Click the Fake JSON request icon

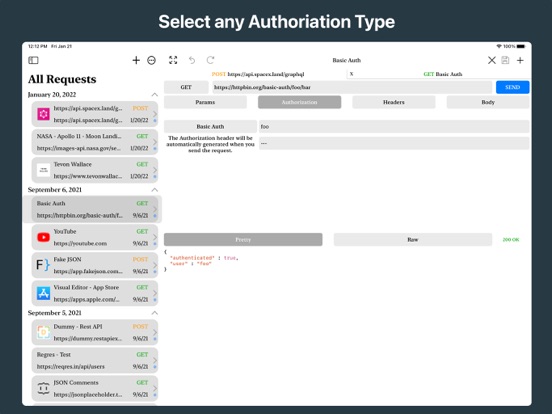click(x=43, y=265)
